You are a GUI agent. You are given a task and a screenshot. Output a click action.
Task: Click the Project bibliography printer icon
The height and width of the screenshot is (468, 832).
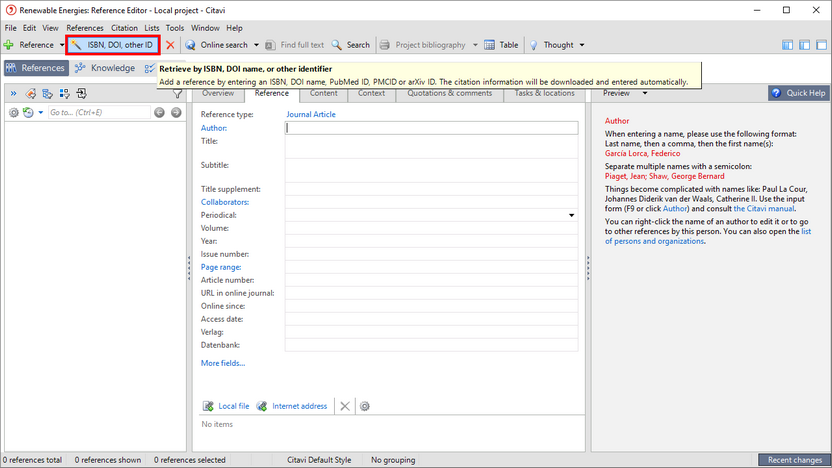[385, 45]
